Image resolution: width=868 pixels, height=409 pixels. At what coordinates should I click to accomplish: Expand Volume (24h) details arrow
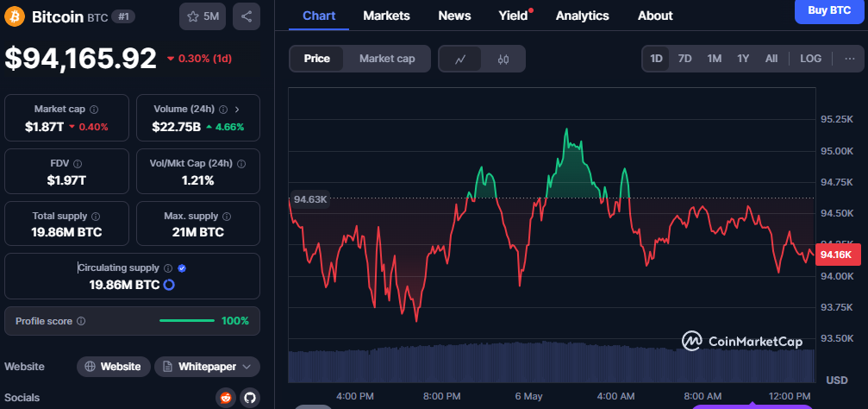coord(237,110)
